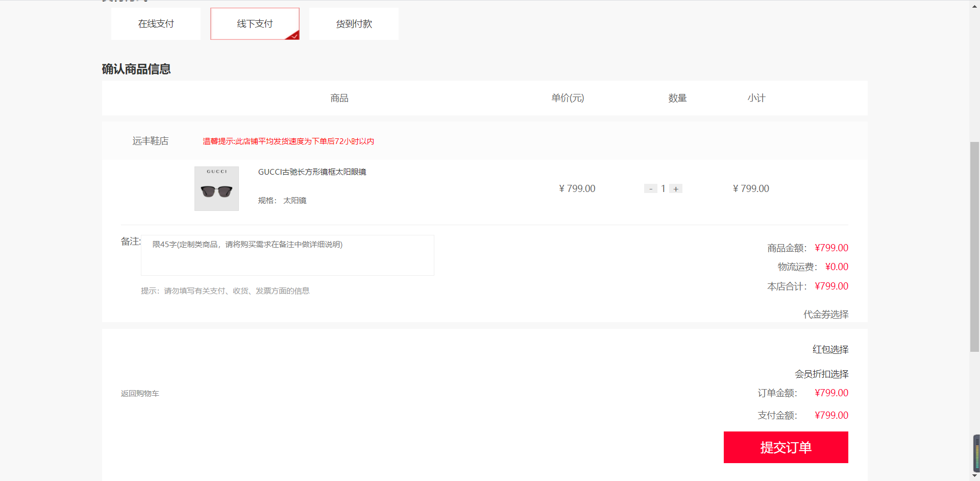The image size is (980, 481).
Task: Click the 商品 column header
Action: 339,98
